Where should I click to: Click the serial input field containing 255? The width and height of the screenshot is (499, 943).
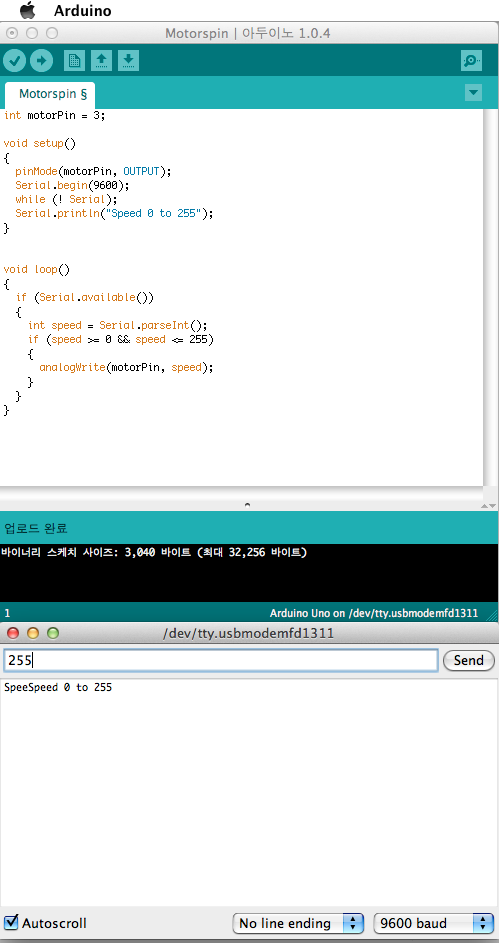pos(221,660)
